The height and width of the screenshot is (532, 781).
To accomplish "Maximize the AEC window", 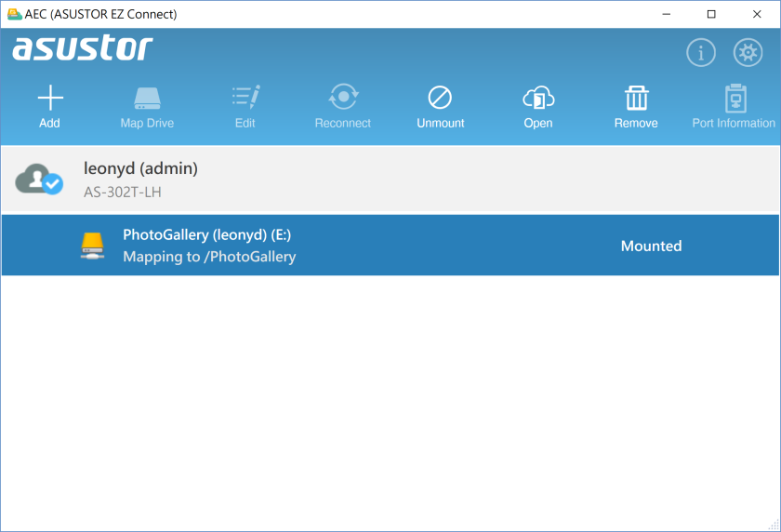I will 711,14.
